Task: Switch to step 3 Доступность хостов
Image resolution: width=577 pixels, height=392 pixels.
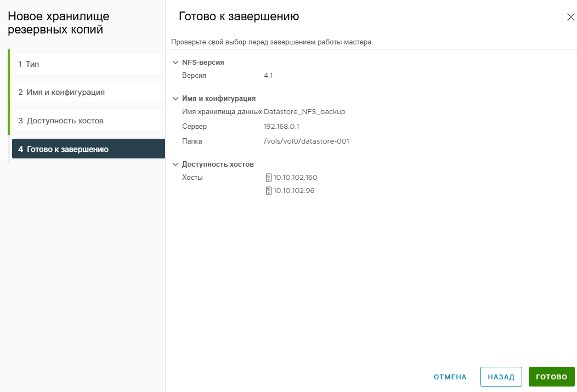Action: tap(88, 121)
